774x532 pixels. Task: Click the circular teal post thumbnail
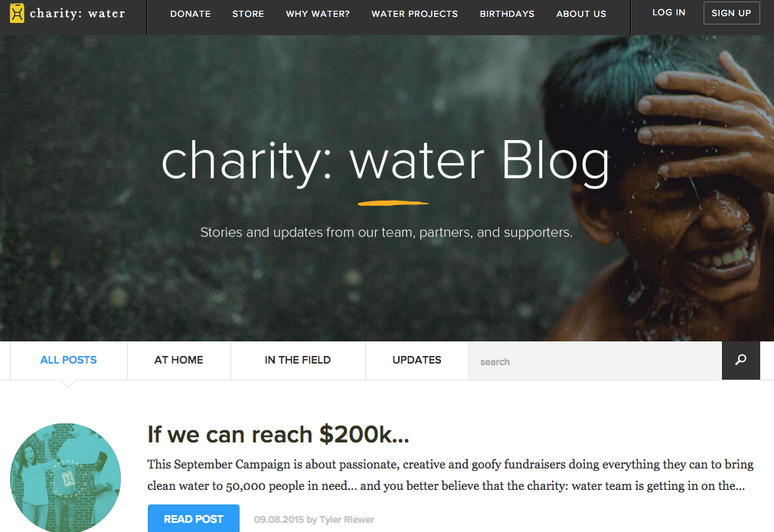click(65, 477)
